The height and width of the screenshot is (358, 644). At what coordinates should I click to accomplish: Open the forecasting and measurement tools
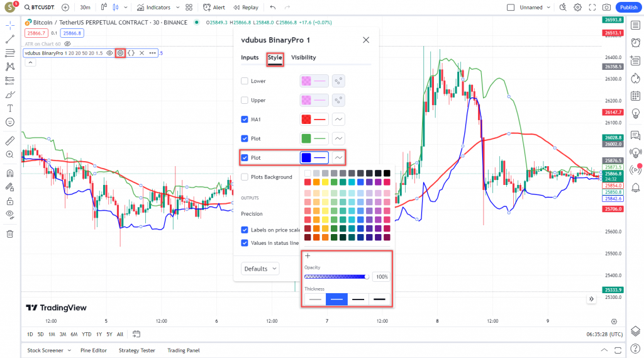point(10,81)
